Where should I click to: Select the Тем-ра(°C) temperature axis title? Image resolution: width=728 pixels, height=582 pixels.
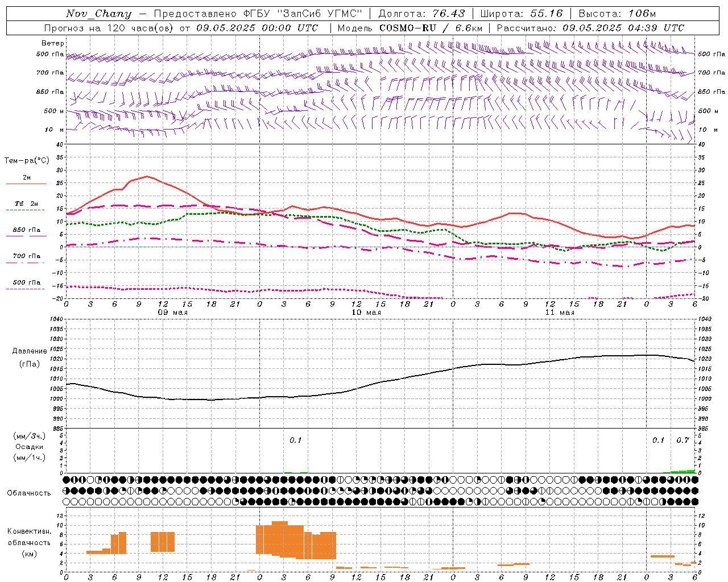coord(27,161)
